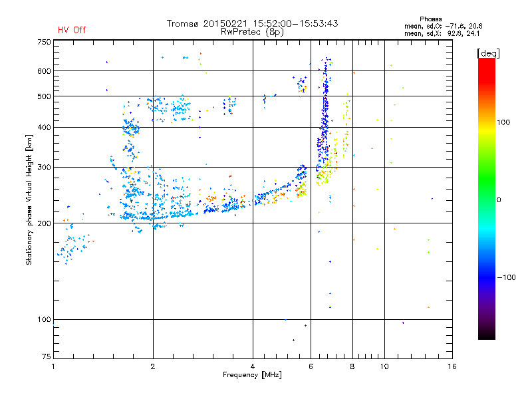Click the 'mean, sd,X: 92.8, 24.1' line
Image resolution: width=532 pixels, height=399 pixels.
pos(442,33)
